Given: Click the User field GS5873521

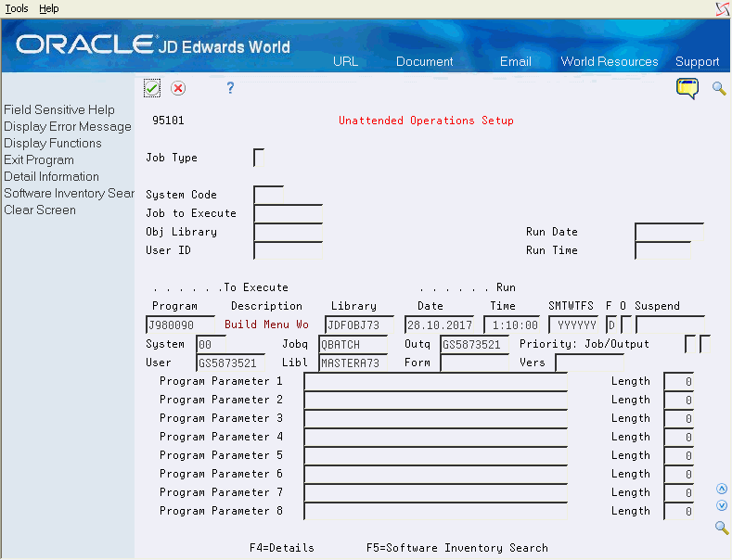Looking at the screenshot, I should click(231, 363).
